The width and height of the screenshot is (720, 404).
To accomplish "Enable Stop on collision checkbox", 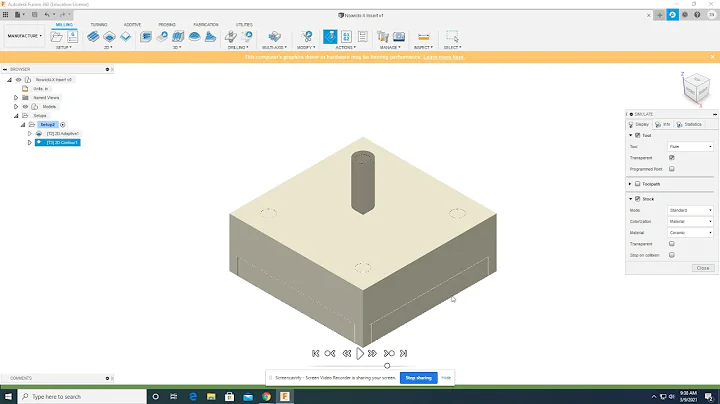I will click(x=672, y=255).
